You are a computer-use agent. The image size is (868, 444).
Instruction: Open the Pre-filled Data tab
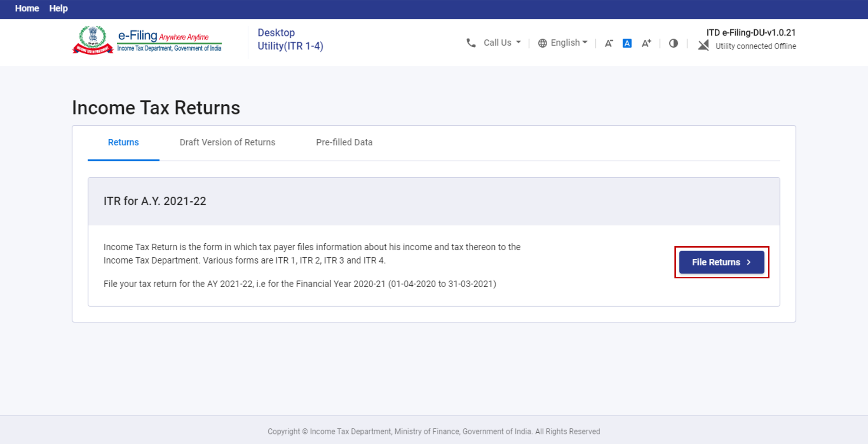tap(344, 142)
